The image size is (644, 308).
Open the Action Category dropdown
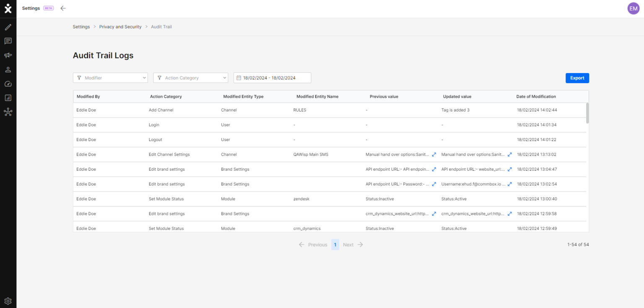(190, 78)
